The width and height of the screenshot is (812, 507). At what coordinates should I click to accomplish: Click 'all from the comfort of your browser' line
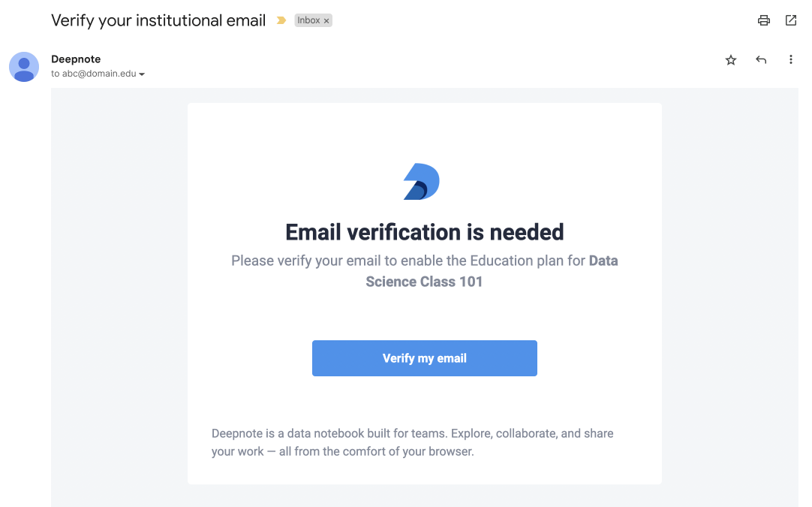click(377, 451)
